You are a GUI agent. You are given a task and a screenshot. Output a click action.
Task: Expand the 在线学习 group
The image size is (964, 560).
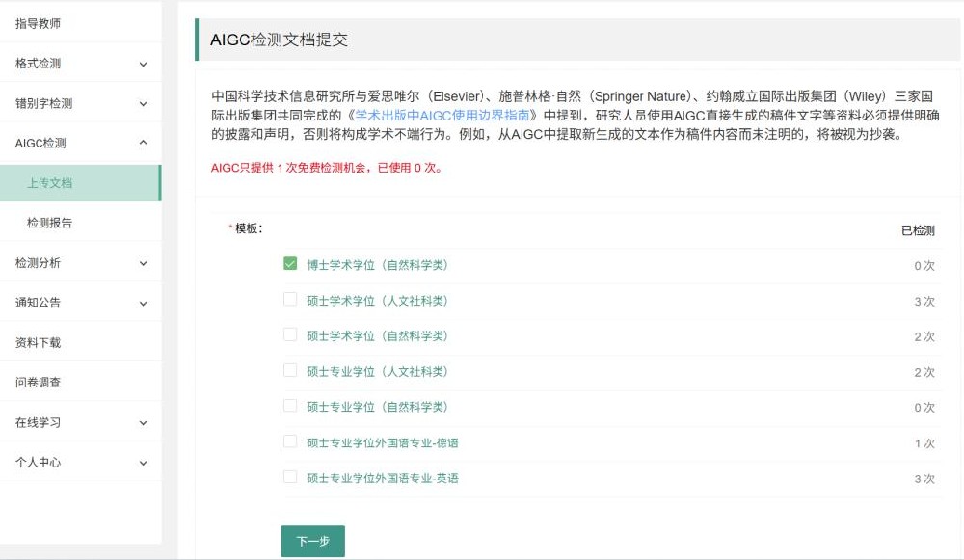pyautogui.click(x=81, y=421)
